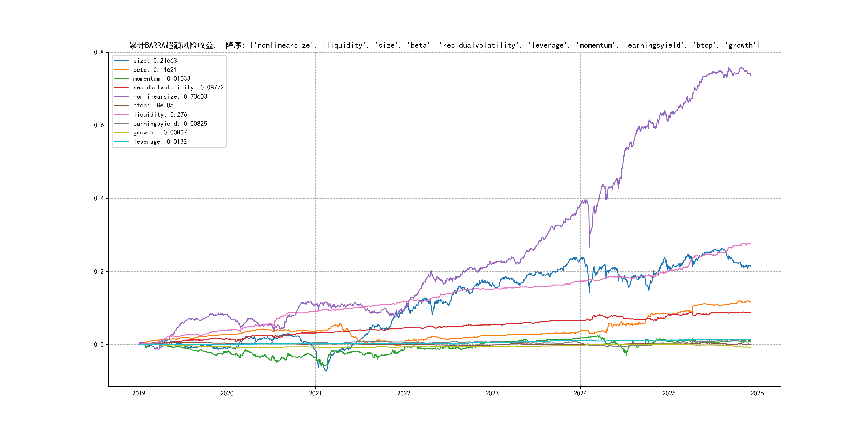868x434 pixels.
Task: Select legend text 'growth: -0.00807'
Action: tap(160, 132)
